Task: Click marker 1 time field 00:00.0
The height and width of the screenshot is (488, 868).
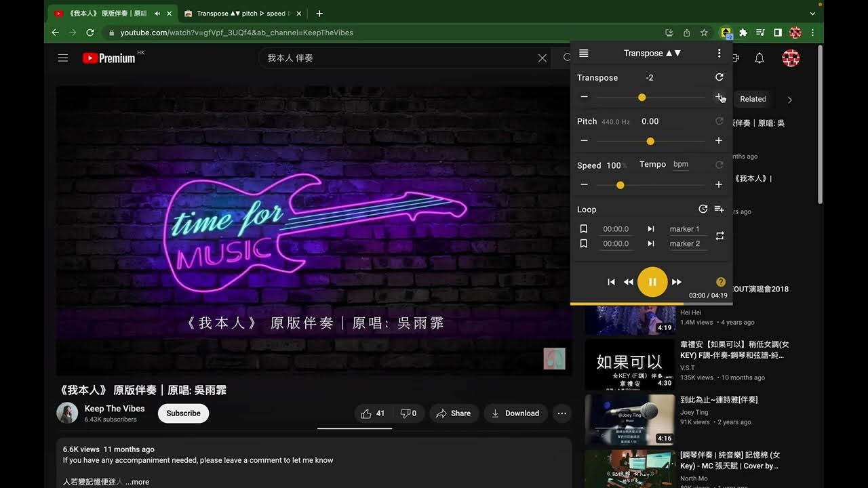Action: pos(616,229)
